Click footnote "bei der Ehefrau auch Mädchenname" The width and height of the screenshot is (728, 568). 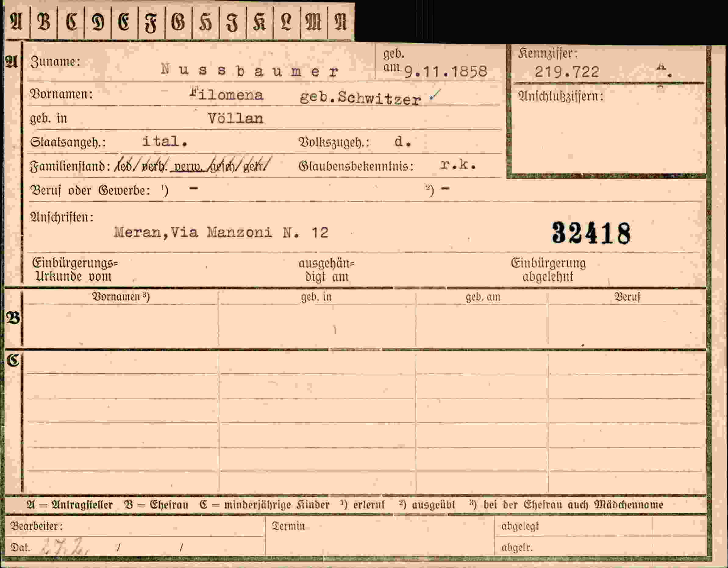click(573, 505)
